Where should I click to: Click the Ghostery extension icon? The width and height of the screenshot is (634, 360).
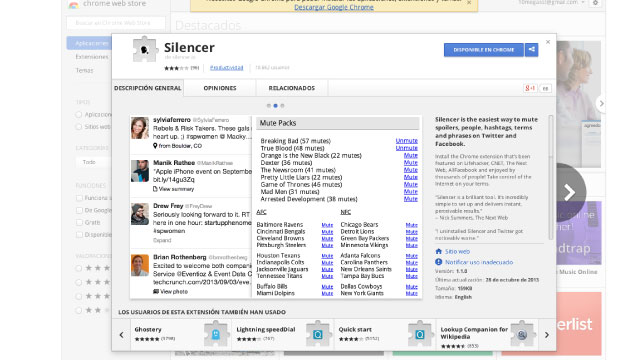(x=216, y=334)
